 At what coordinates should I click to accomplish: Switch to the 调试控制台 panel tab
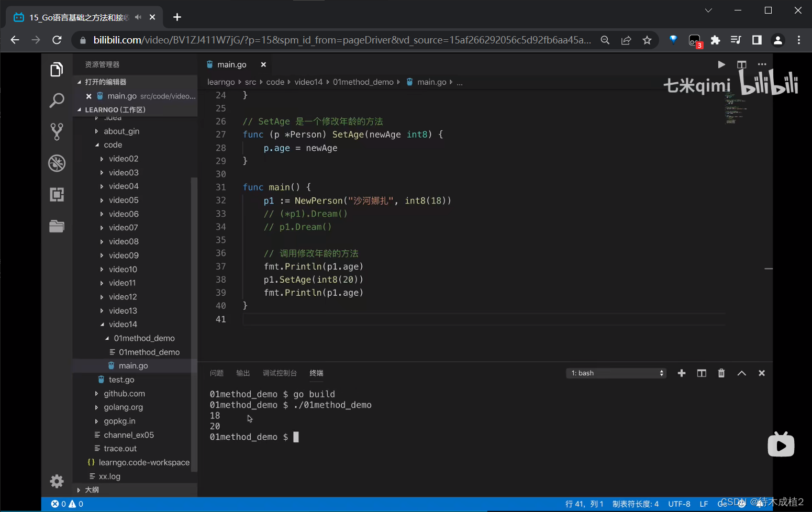[x=280, y=373]
